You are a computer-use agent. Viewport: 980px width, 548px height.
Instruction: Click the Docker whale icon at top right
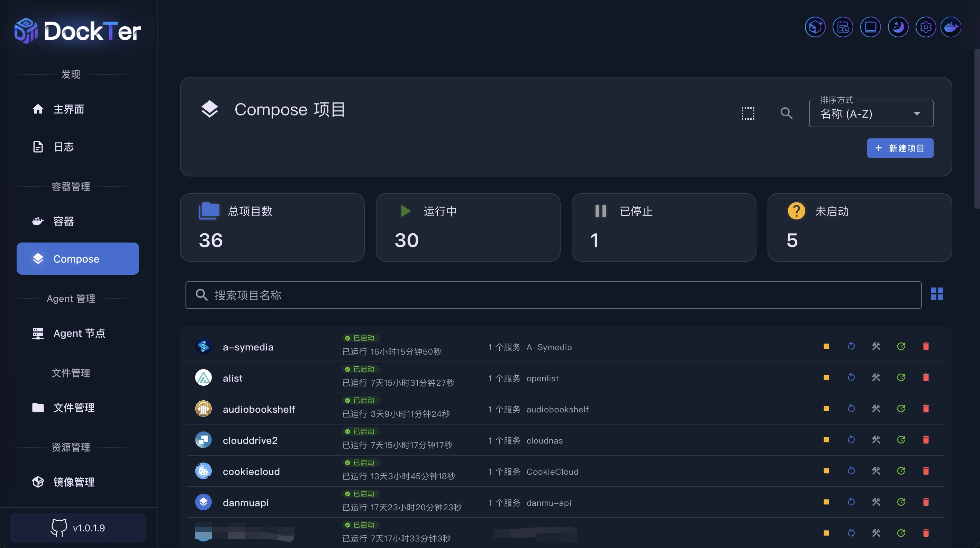point(951,27)
